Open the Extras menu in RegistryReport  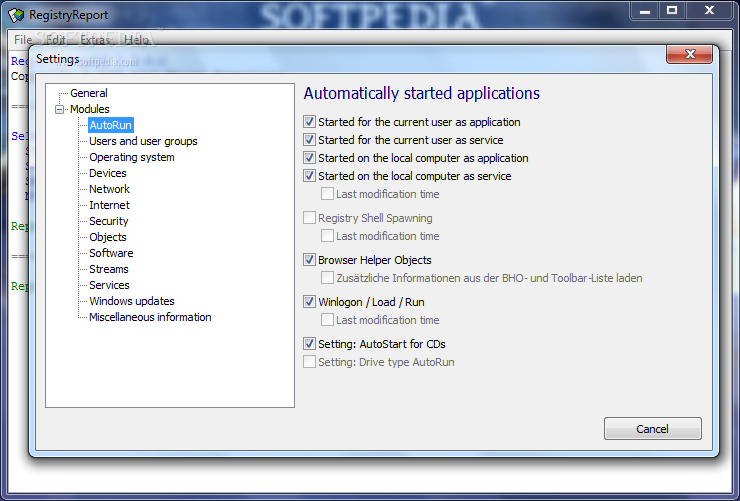click(x=96, y=40)
